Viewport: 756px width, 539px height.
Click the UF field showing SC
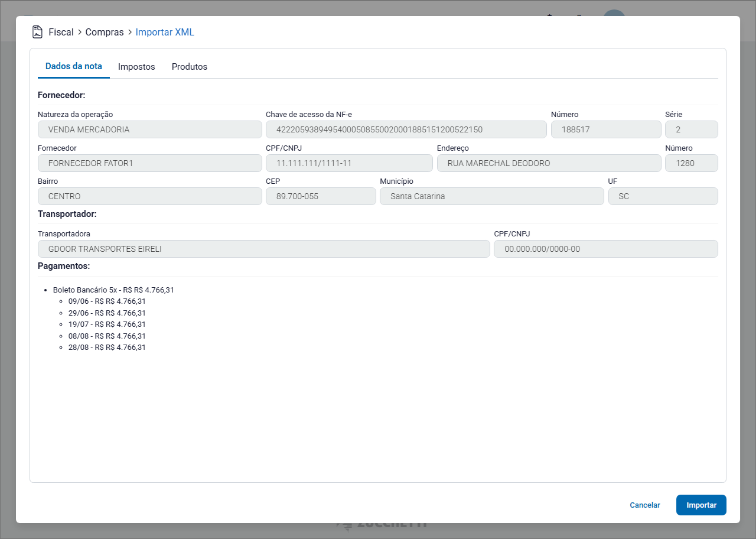(x=663, y=196)
